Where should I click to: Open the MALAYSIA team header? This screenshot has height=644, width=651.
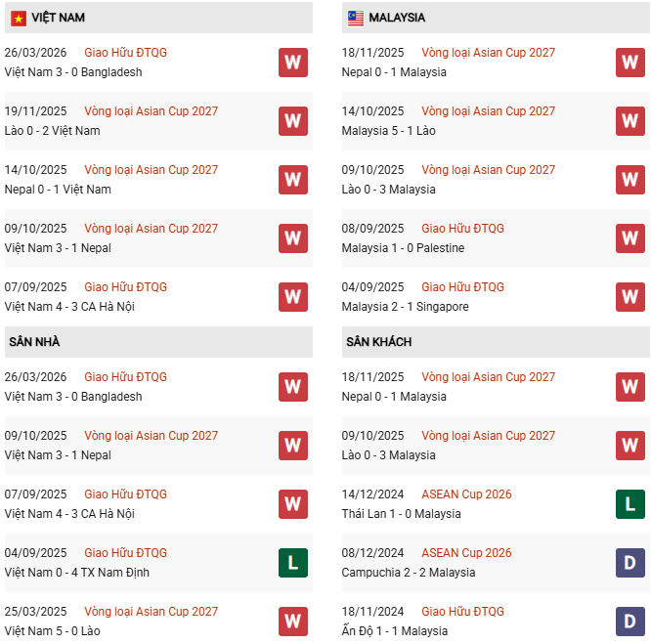[397, 19]
